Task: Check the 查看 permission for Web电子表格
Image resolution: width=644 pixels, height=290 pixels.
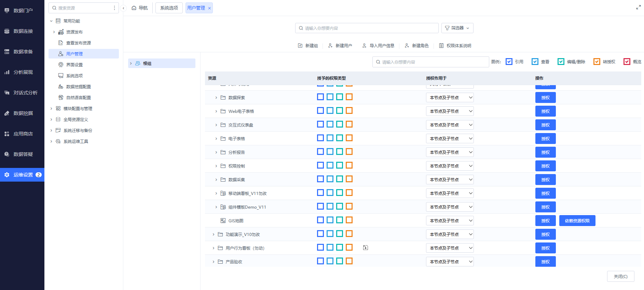Action: coord(330,110)
